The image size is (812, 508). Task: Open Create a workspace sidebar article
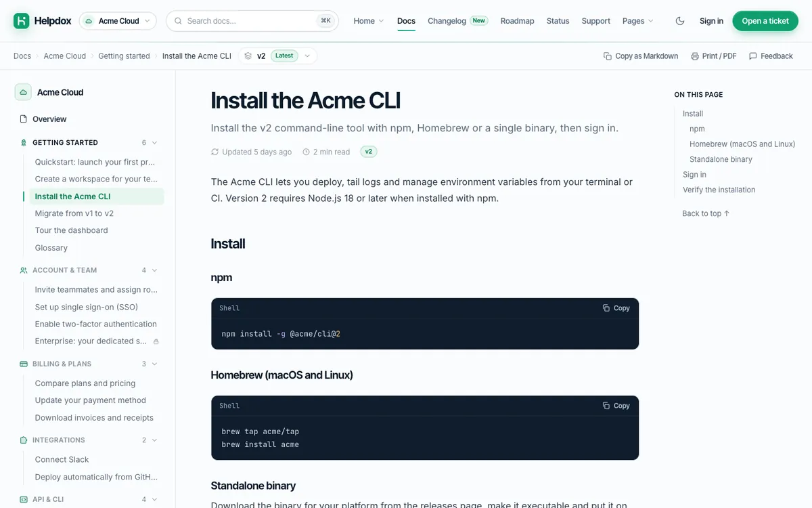[x=95, y=179]
